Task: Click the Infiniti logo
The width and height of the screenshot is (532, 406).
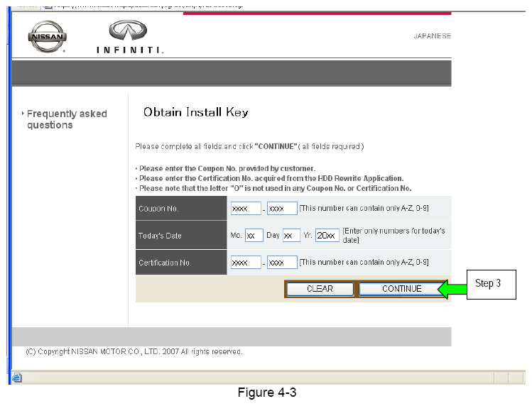Action: point(129,37)
